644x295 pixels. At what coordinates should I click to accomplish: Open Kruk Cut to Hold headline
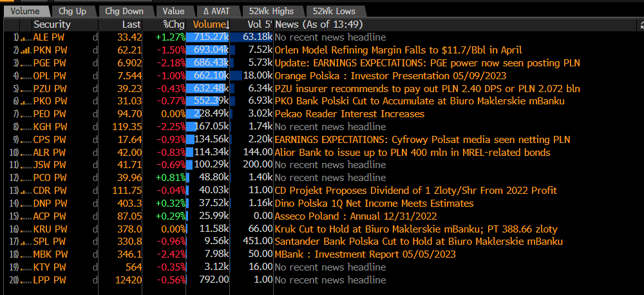pyautogui.click(x=416, y=229)
